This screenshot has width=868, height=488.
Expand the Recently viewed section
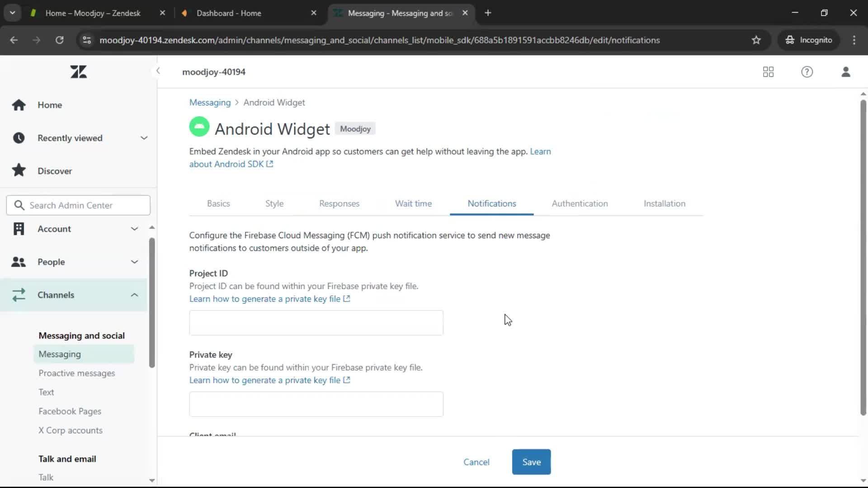tap(144, 138)
